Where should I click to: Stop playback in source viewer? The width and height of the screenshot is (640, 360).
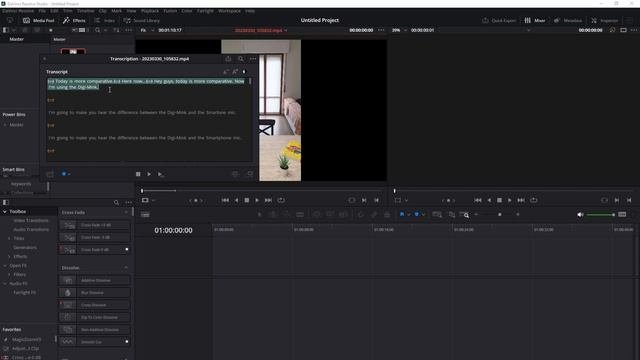click(x=247, y=200)
